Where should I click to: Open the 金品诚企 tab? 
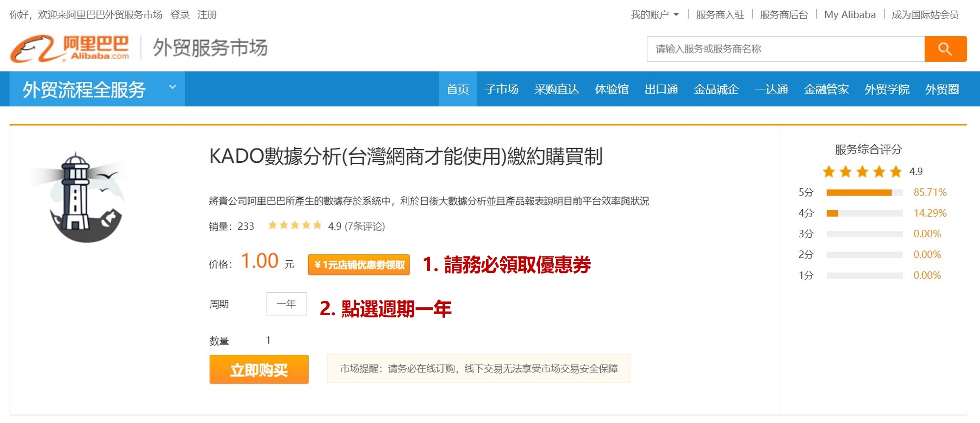point(716,89)
